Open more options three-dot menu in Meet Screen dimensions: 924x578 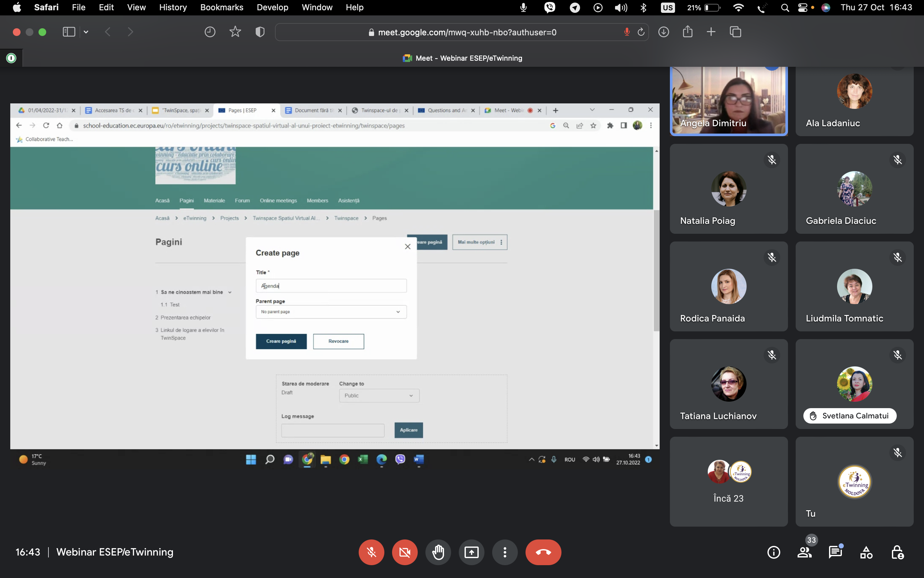click(x=505, y=552)
